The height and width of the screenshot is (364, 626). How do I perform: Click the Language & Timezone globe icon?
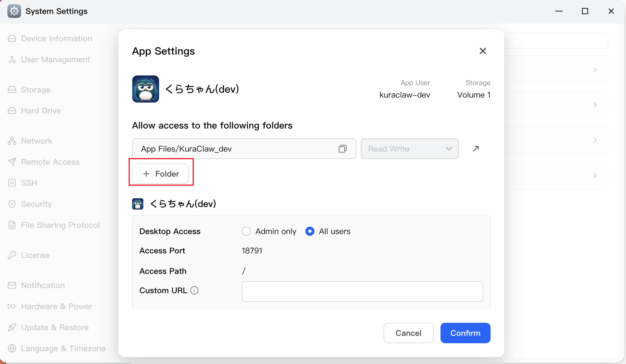pos(12,348)
